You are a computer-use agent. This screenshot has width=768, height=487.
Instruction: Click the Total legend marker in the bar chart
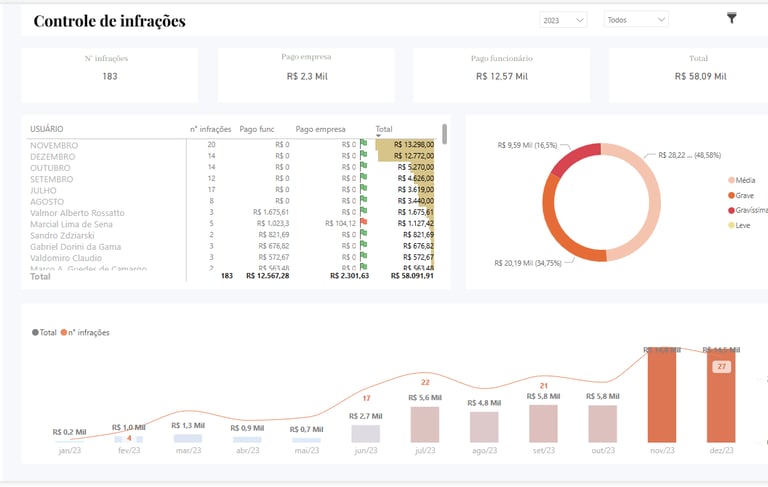tap(35, 332)
